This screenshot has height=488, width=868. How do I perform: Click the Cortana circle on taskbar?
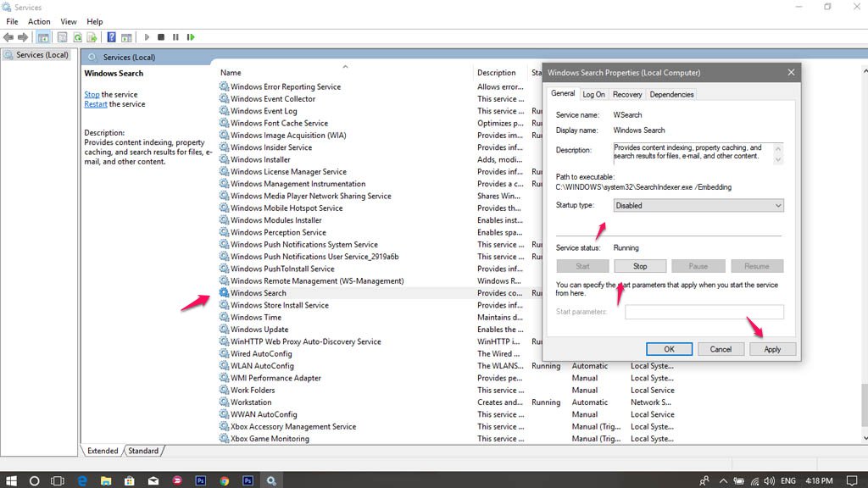pos(34,481)
